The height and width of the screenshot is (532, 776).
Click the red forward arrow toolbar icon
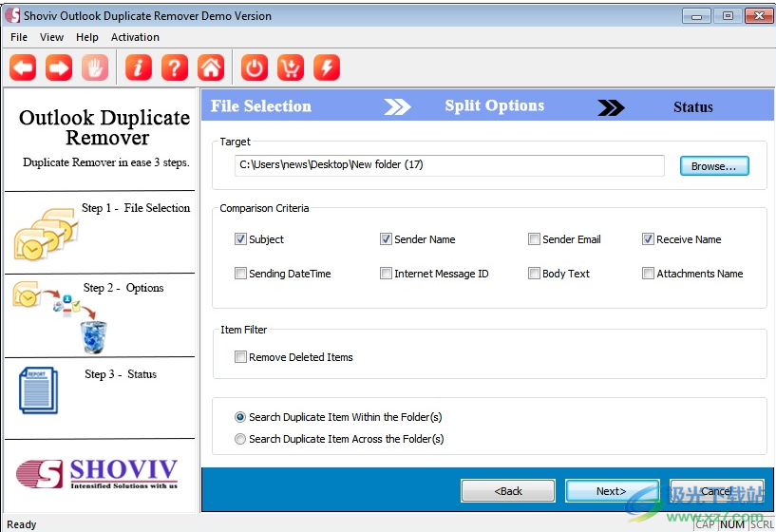click(x=59, y=67)
